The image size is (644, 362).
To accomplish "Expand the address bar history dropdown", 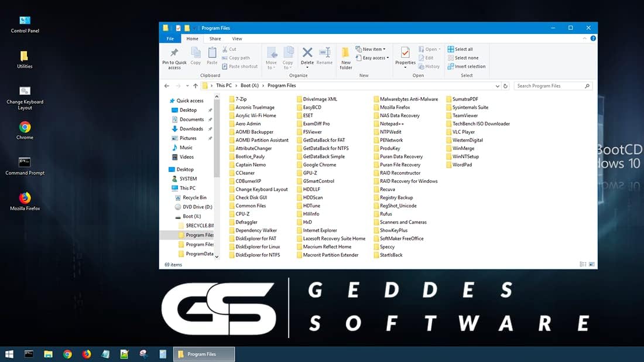I will pyautogui.click(x=497, y=86).
